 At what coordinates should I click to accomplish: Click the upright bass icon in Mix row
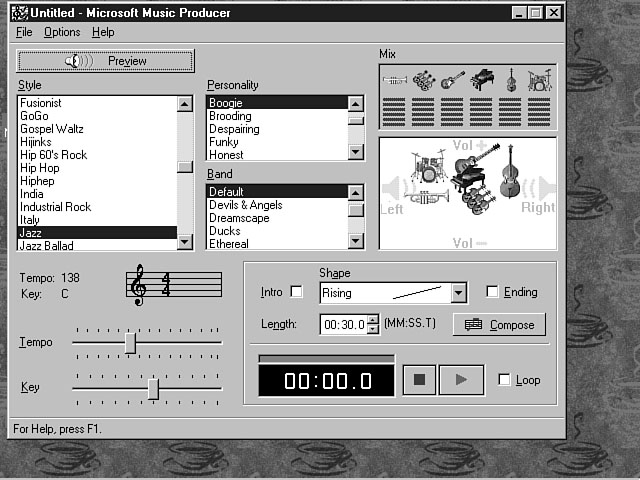tap(511, 80)
